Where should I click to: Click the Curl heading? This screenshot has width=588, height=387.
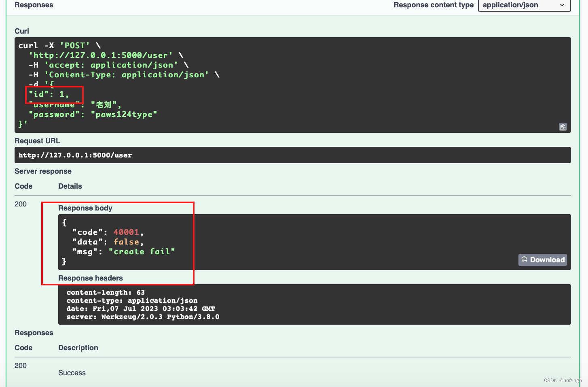click(x=22, y=31)
